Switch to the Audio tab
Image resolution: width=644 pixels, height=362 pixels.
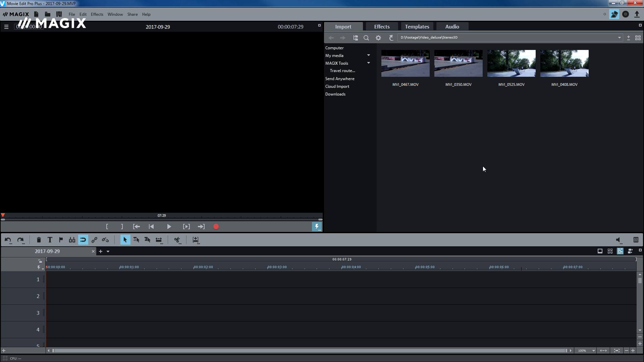tap(451, 26)
